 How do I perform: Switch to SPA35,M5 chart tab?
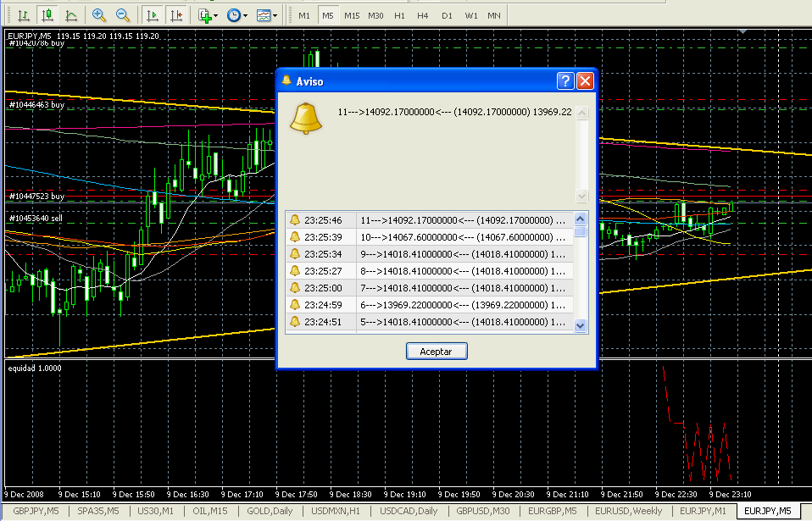coord(97,511)
